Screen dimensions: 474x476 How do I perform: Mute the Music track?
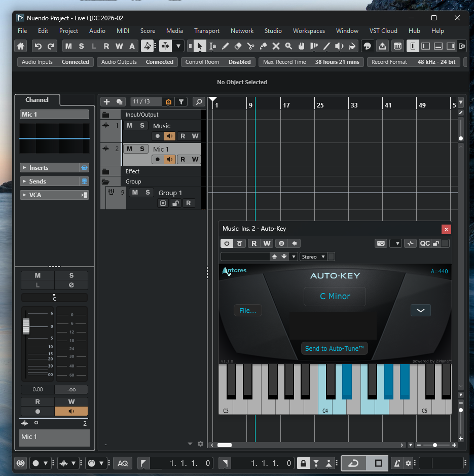pyautogui.click(x=129, y=126)
